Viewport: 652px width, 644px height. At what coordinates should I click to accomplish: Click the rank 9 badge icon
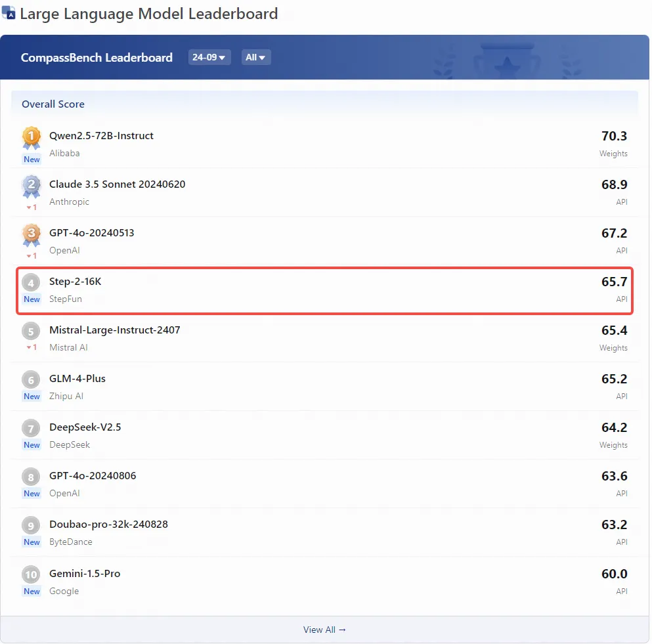[x=31, y=526]
